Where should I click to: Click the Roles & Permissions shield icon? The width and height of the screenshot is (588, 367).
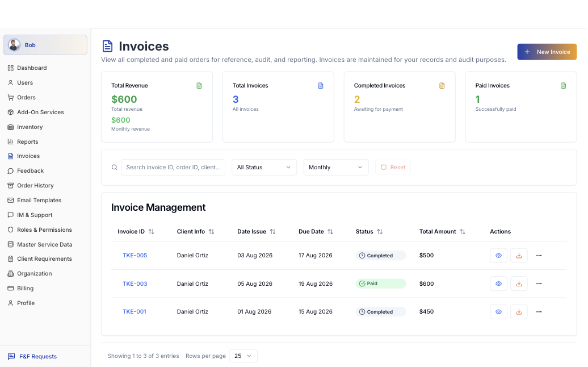[x=10, y=230]
